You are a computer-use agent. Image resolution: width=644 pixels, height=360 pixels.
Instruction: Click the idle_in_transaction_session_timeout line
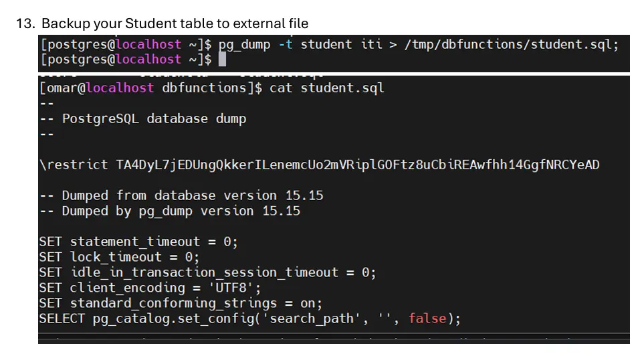click(207, 272)
